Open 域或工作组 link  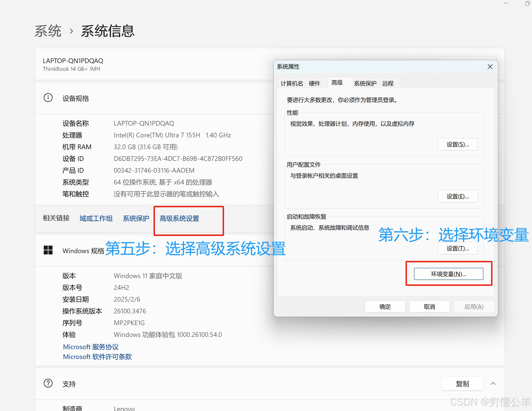[96, 219]
